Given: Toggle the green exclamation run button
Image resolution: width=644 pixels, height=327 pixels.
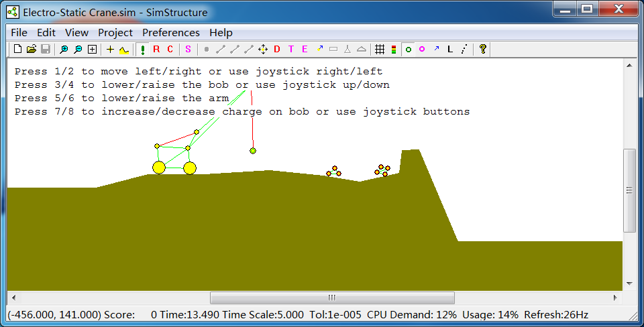Looking at the screenshot, I should pos(143,49).
